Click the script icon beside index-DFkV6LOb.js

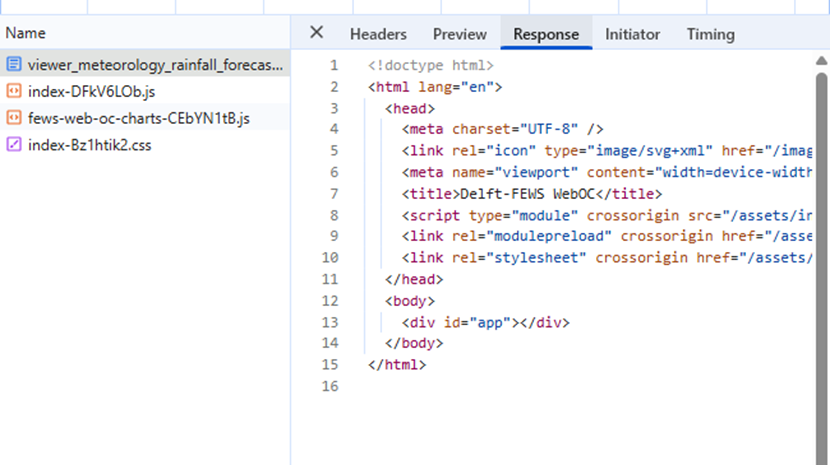pyautogui.click(x=14, y=92)
